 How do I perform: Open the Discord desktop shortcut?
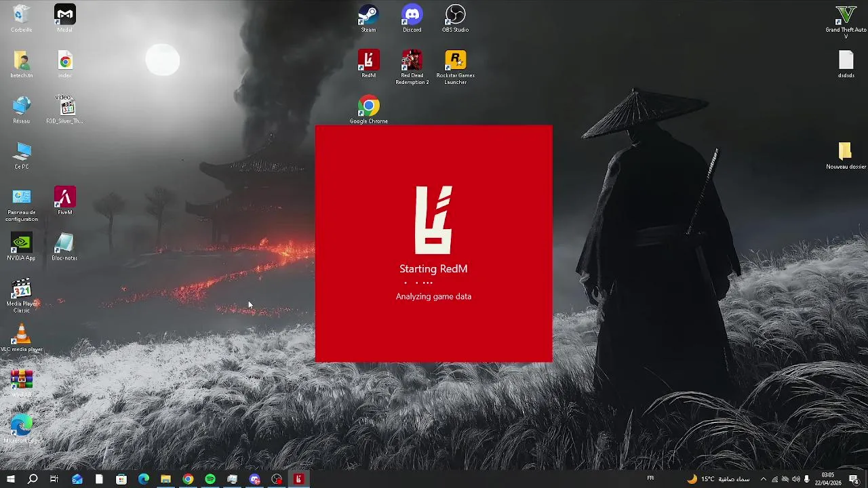point(412,18)
